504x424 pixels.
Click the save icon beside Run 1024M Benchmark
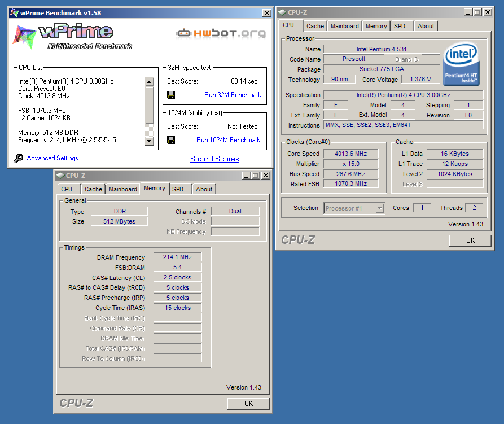(x=171, y=140)
